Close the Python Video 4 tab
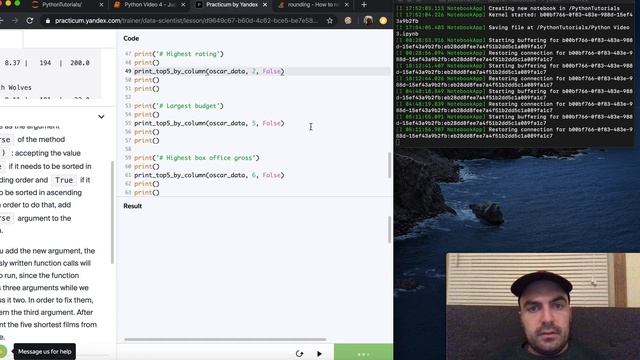 (x=183, y=5)
